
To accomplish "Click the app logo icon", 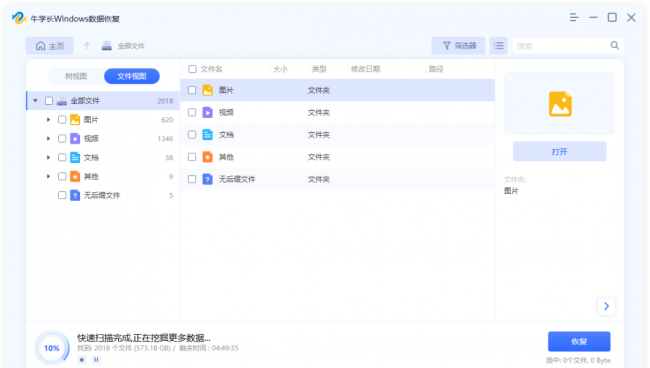I will [x=19, y=18].
